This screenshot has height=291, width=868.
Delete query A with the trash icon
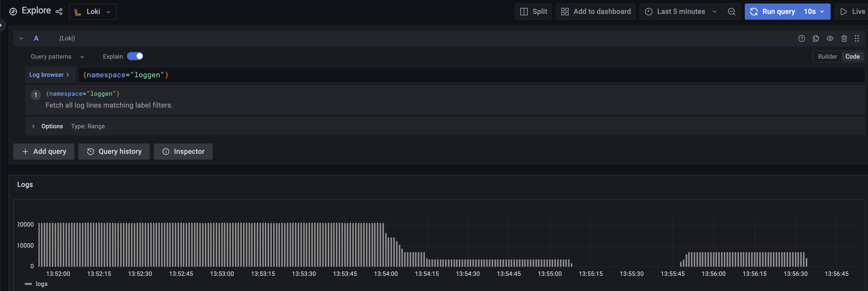[x=844, y=38]
